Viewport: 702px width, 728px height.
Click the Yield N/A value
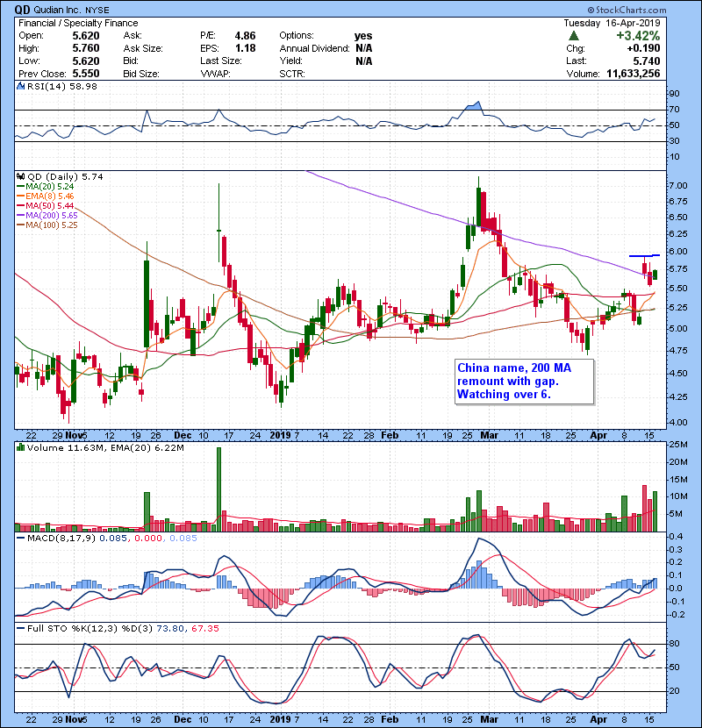pos(364,61)
